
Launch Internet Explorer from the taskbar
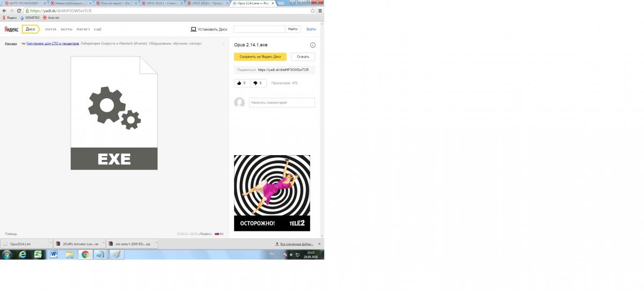23,255
